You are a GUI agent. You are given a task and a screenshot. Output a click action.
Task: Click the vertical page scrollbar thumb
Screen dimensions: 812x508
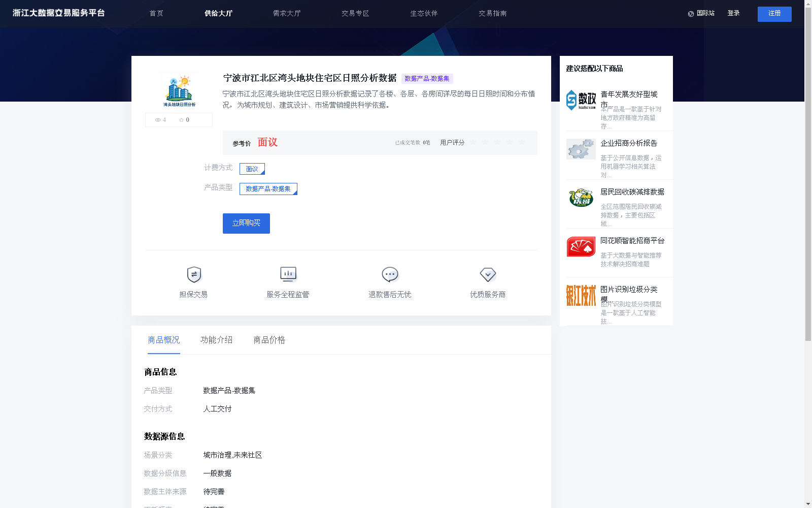click(808, 174)
